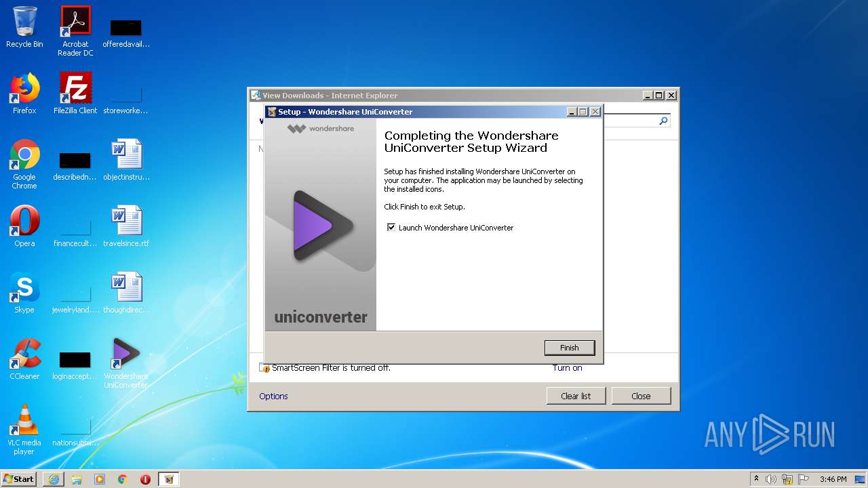Click the Setup window title bar icon
The image size is (868, 488).
pos(272,112)
